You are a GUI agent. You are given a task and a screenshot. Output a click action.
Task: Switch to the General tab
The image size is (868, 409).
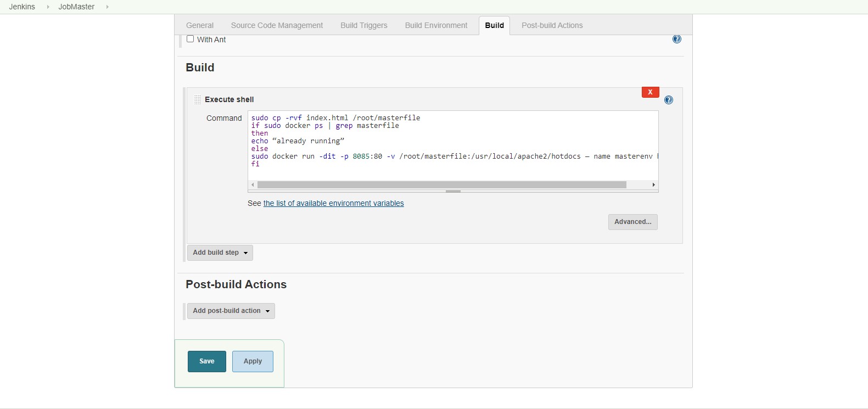pos(200,25)
